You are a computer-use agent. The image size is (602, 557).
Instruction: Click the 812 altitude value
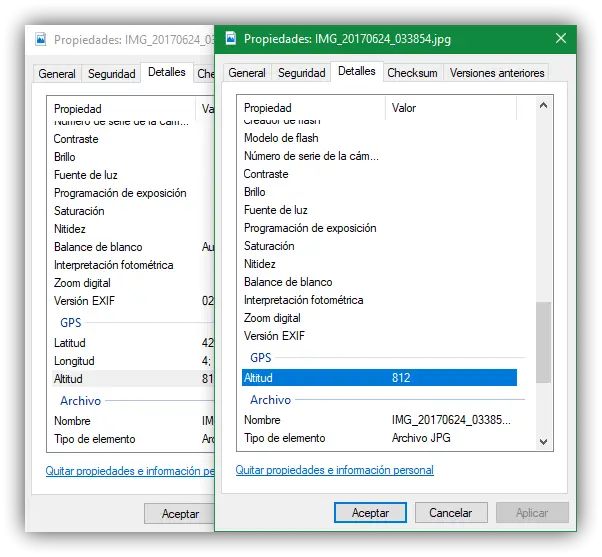click(401, 378)
